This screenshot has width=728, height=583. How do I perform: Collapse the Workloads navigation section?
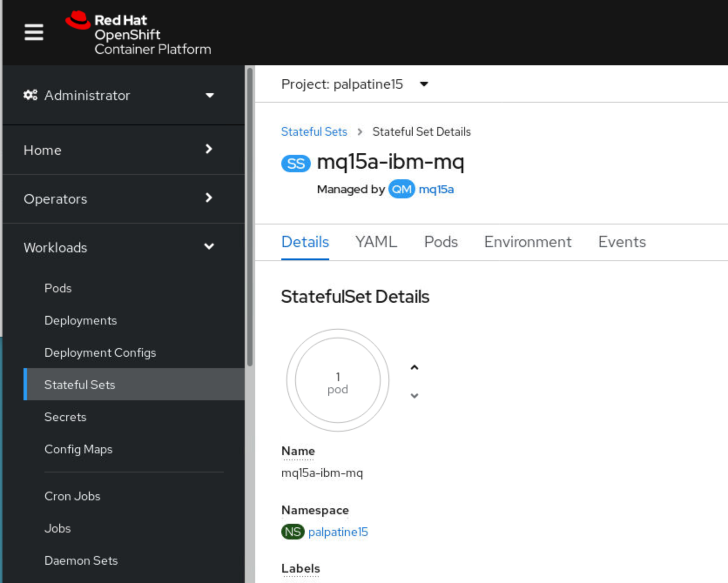tap(123, 248)
